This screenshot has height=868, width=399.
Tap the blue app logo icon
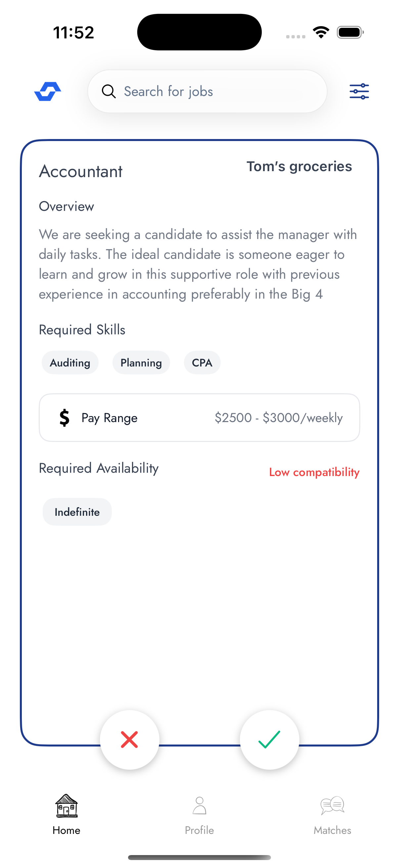tap(47, 91)
